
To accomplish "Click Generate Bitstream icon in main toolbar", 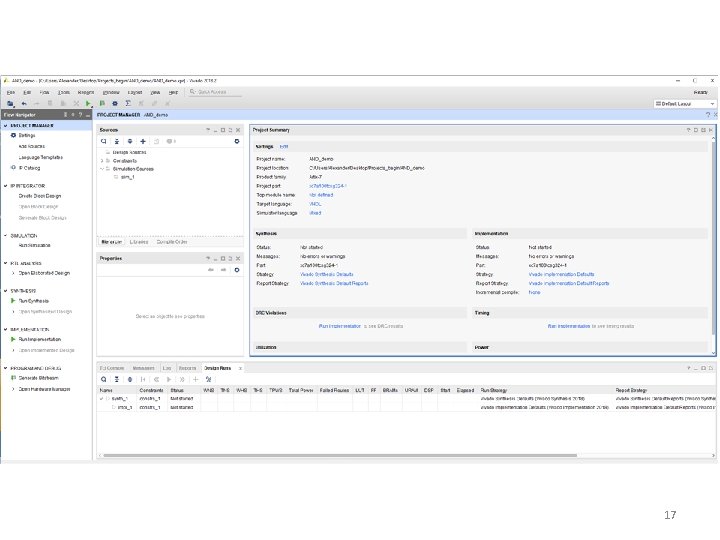I will click(x=102, y=104).
